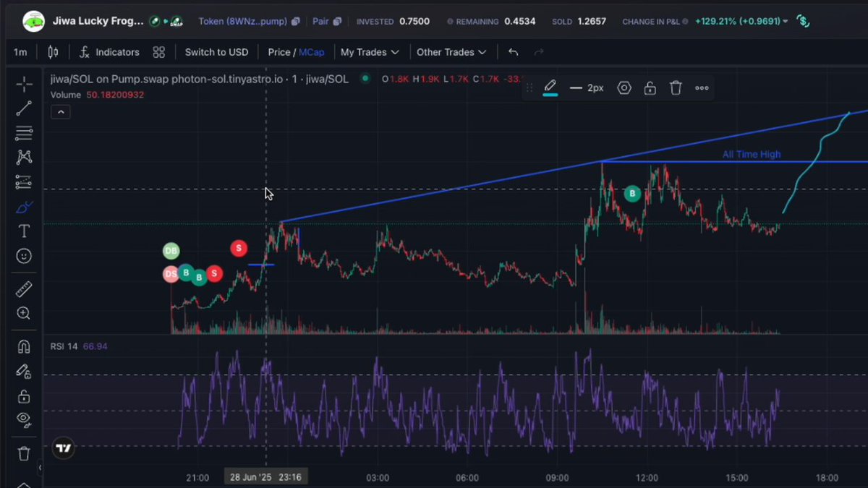This screenshot has height=488, width=868.
Task: Open the 1m timeframe selector
Action: coord(20,52)
